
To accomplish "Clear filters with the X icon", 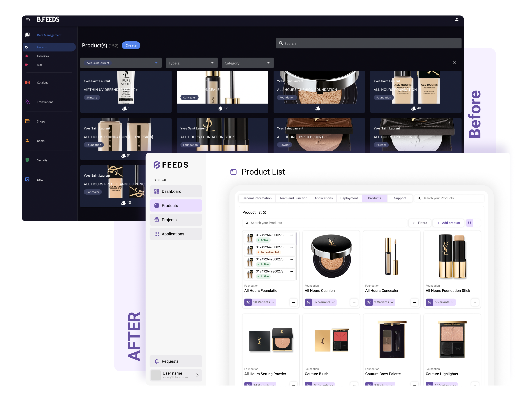I will pos(454,63).
